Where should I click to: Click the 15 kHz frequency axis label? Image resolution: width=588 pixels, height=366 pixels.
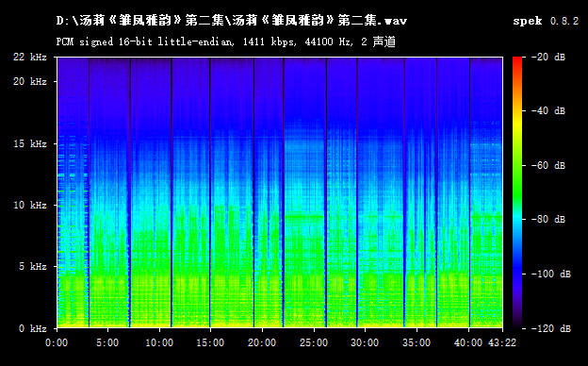tap(30, 143)
